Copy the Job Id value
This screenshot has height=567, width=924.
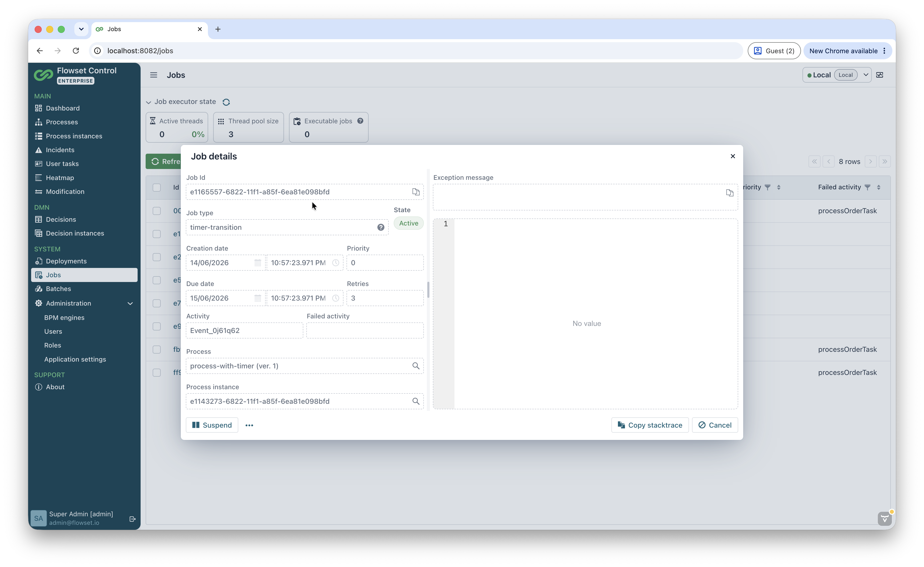tap(416, 192)
